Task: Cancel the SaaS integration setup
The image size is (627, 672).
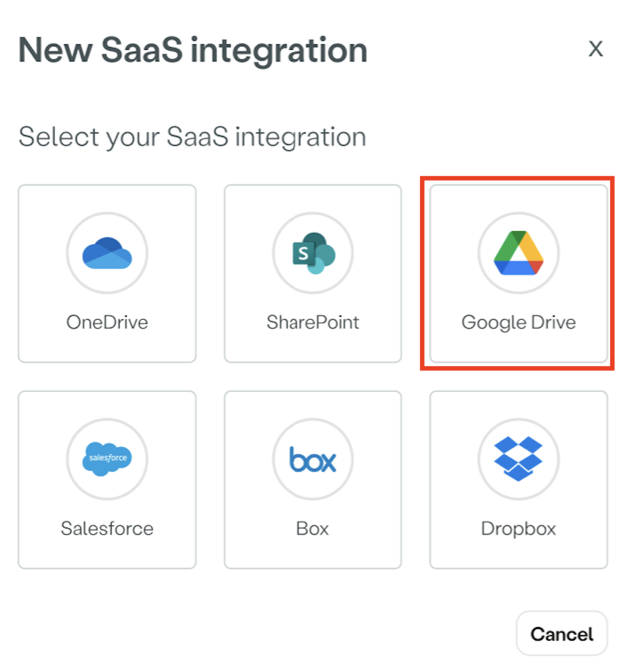Action: tap(562, 633)
